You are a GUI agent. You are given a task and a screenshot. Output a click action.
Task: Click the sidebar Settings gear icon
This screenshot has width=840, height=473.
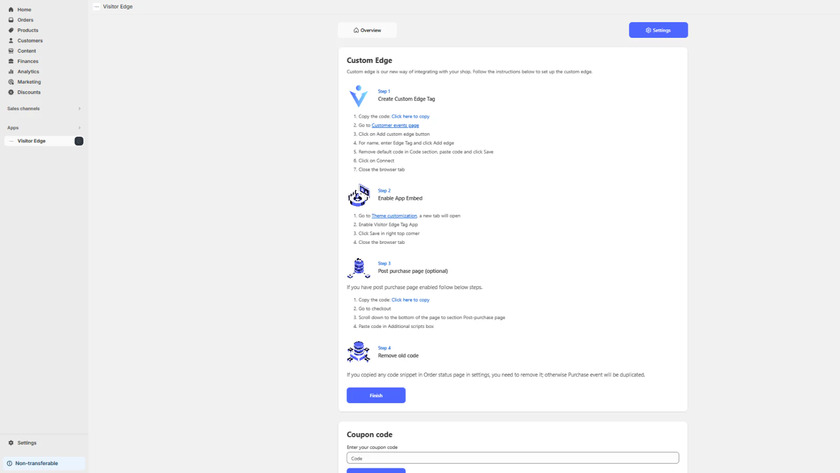pyautogui.click(x=11, y=443)
